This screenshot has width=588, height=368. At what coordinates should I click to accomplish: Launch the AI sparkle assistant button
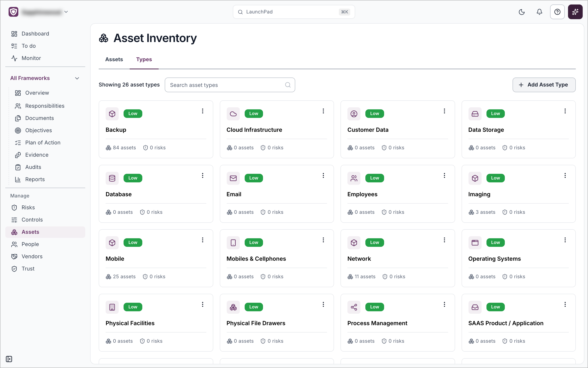point(575,12)
